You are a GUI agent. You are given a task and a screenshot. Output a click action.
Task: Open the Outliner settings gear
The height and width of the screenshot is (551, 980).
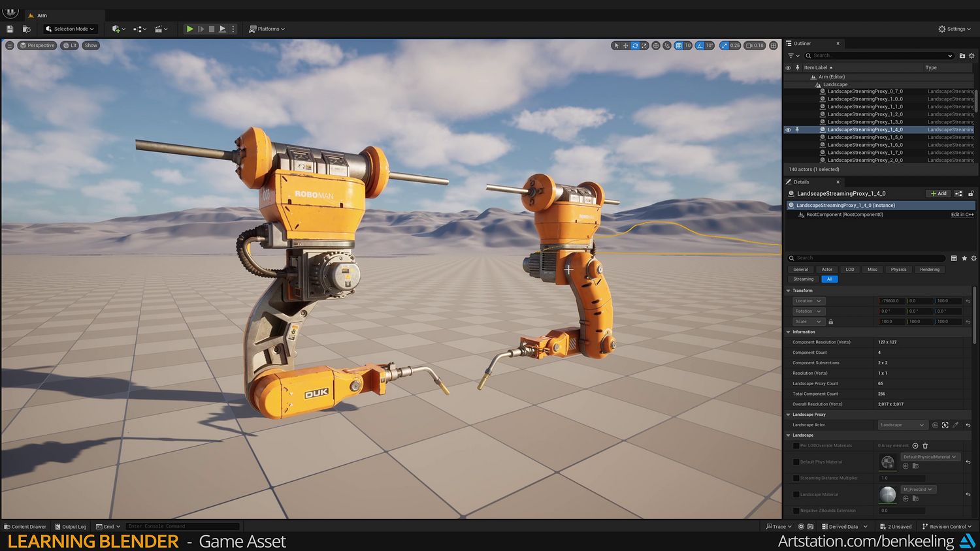972,56
